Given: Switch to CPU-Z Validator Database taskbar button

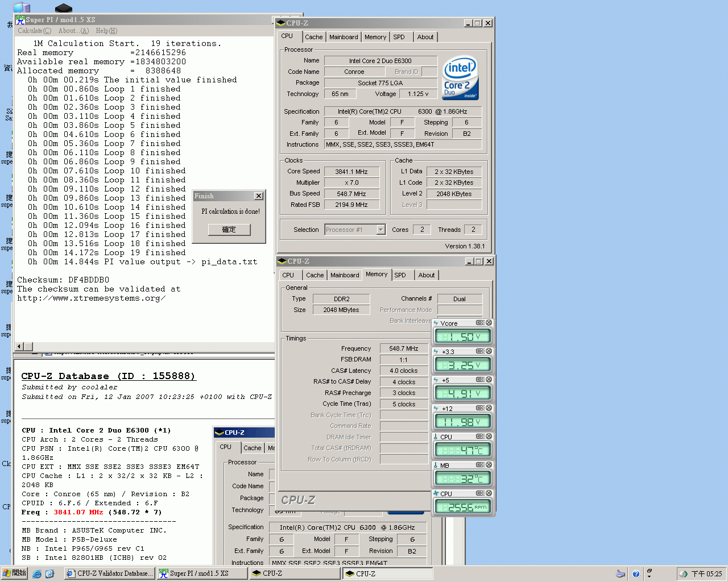Looking at the screenshot, I should (109, 573).
